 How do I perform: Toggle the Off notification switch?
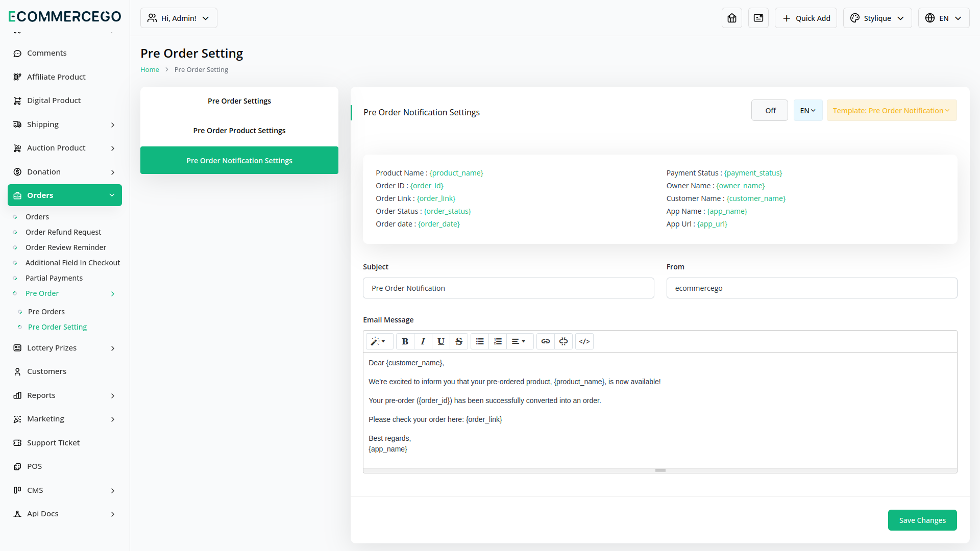coord(770,111)
